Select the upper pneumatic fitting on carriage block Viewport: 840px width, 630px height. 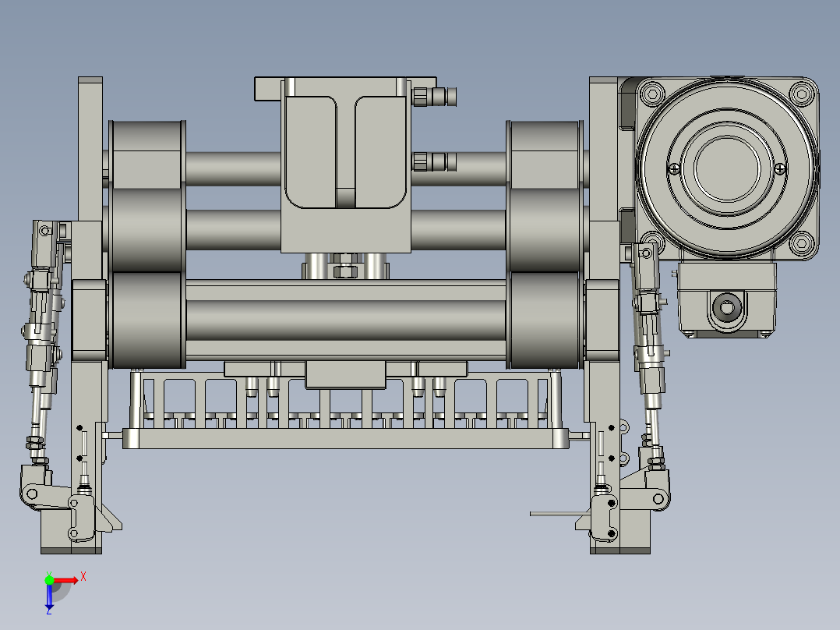coord(435,97)
